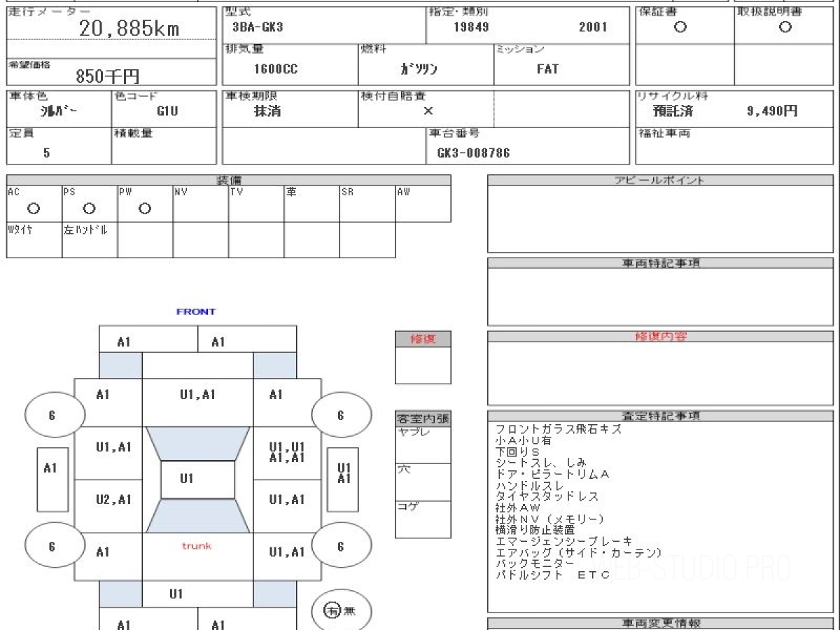840x630 pixels.
Task: Select the 850千円 asking price value
Action: (x=108, y=76)
